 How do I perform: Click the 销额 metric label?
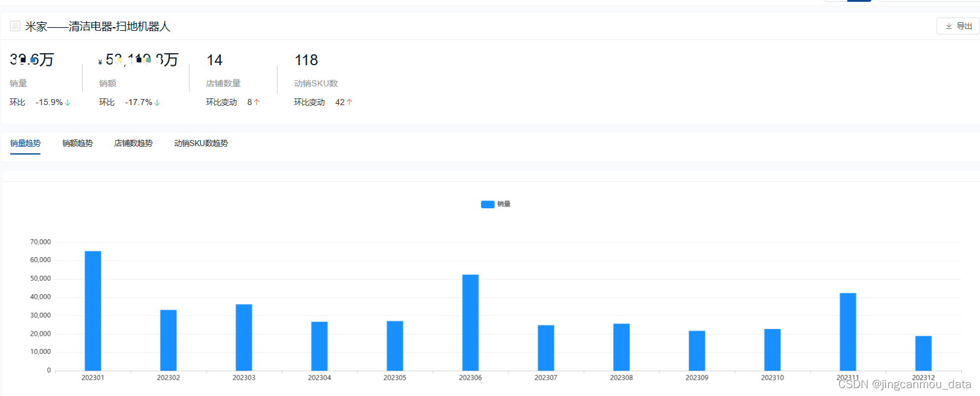pos(107,83)
